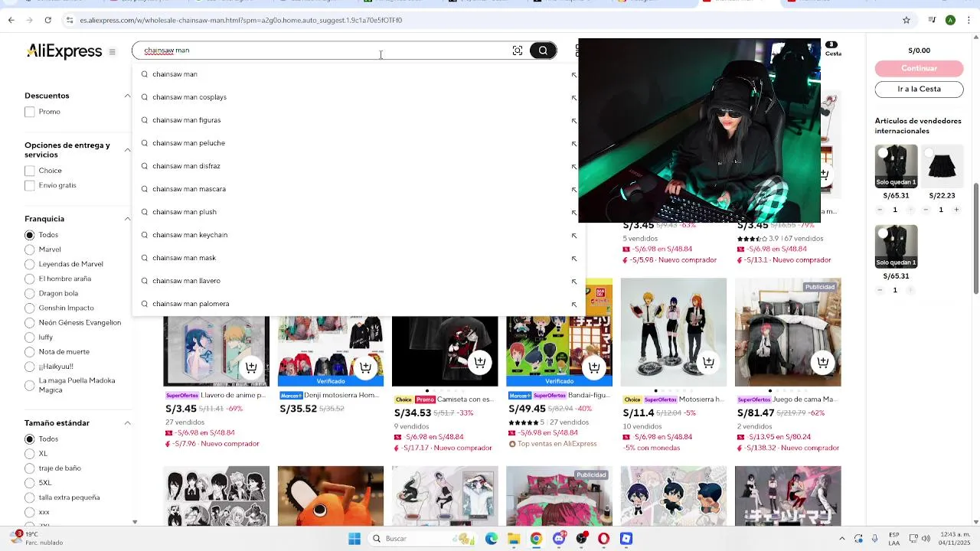Screen dimensions: 980x551
Task: Add the Denji motosierra product to cart
Action: coord(365,367)
